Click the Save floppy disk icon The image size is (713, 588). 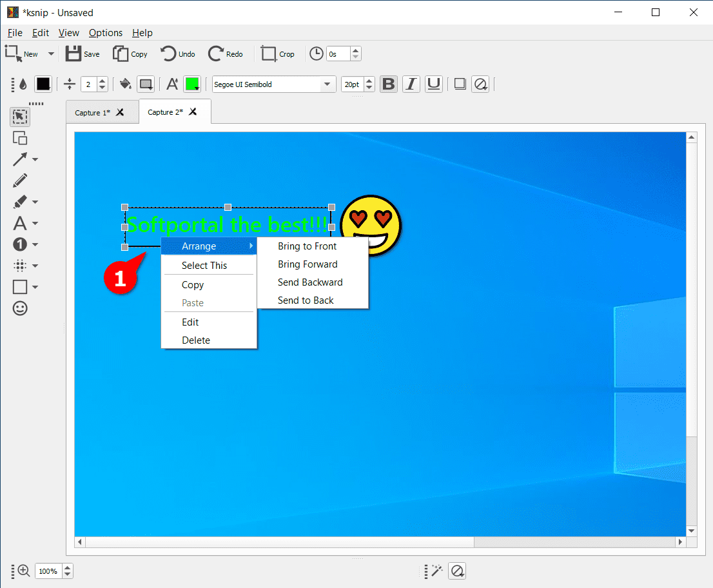click(73, 54)
